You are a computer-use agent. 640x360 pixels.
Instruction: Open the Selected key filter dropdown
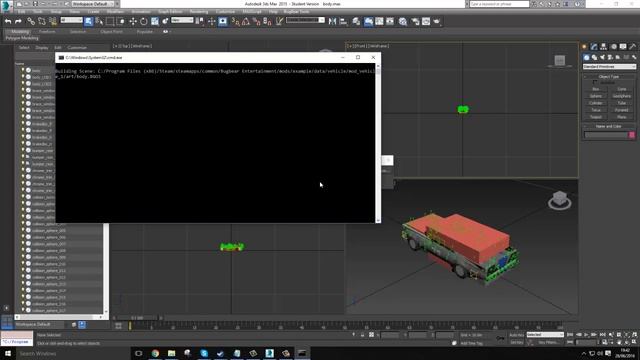(x=545, y=335)
